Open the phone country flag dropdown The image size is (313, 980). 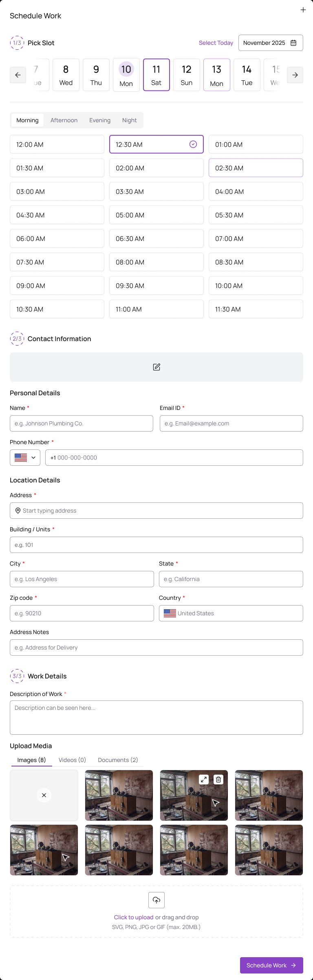tap(25, 458)
